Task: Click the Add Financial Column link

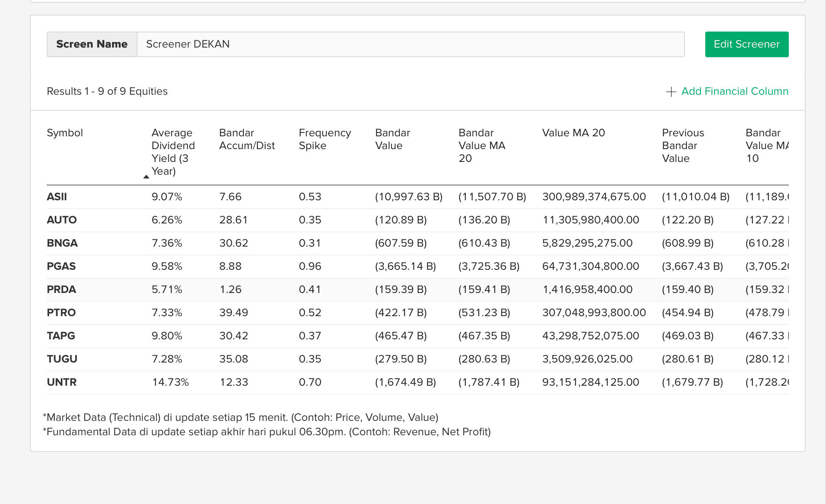Action: coord(734,92)
